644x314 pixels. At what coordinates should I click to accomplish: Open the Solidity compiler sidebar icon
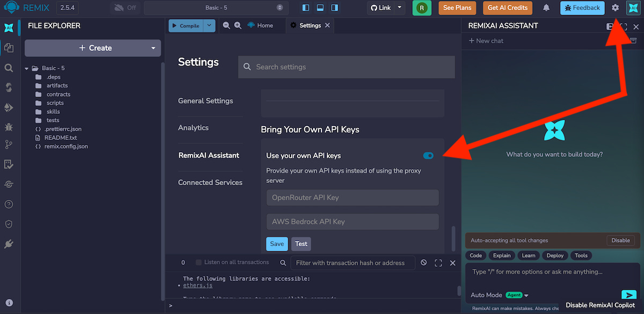click(9, 87)
